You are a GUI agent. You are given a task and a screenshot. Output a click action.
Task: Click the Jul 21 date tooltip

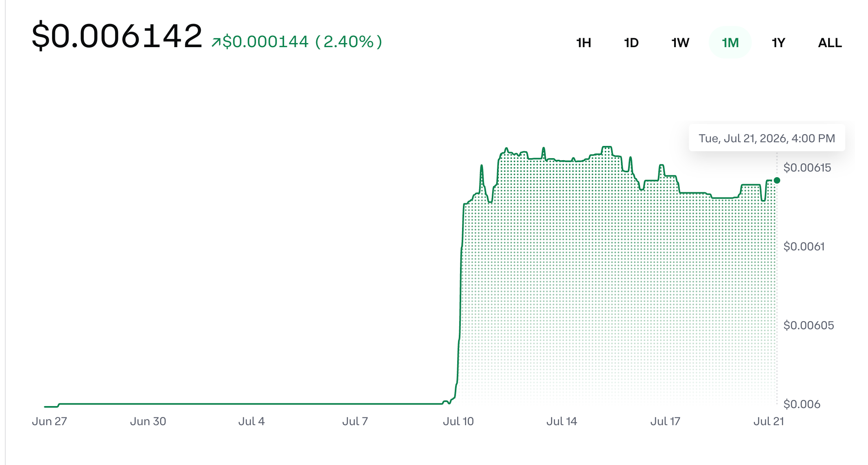[767, 138]
